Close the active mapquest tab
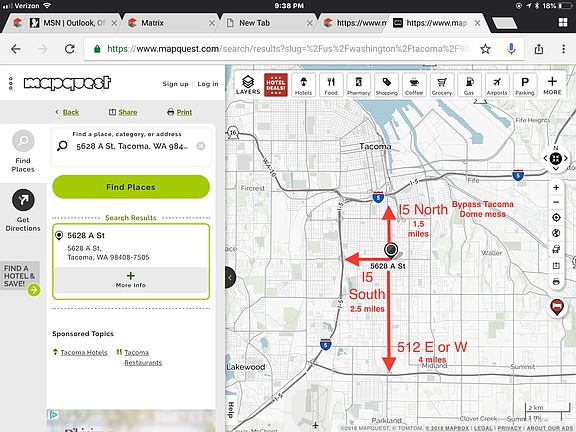576x432 pixels. pyautogui.click(x=478, y=23)
